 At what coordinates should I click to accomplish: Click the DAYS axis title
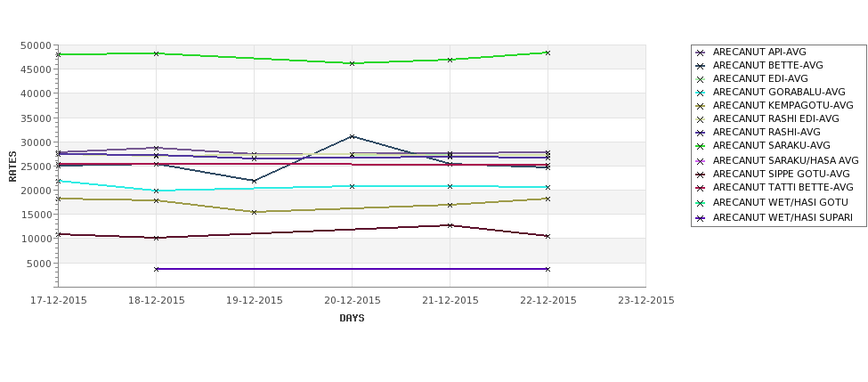pos(352,319)
